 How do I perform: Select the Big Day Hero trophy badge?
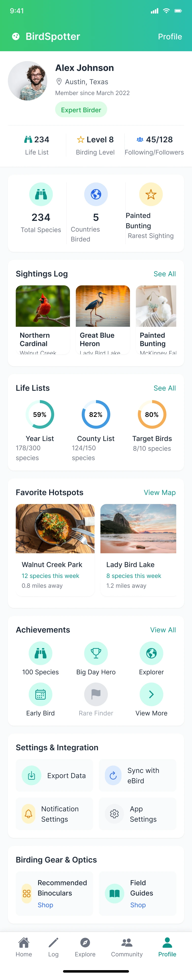pyautogui.click(x=96, y=653)
